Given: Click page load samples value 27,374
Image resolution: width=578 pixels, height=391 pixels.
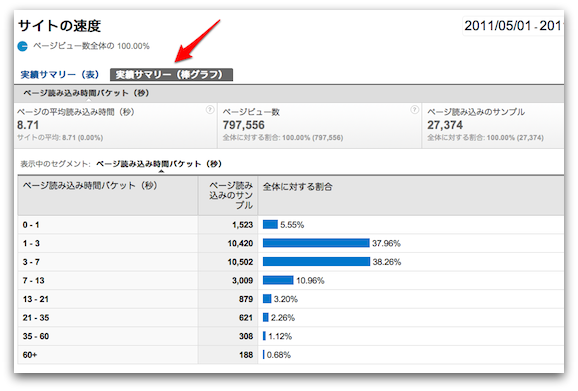Looking at the screenshot, I should (x=445, y=125).
